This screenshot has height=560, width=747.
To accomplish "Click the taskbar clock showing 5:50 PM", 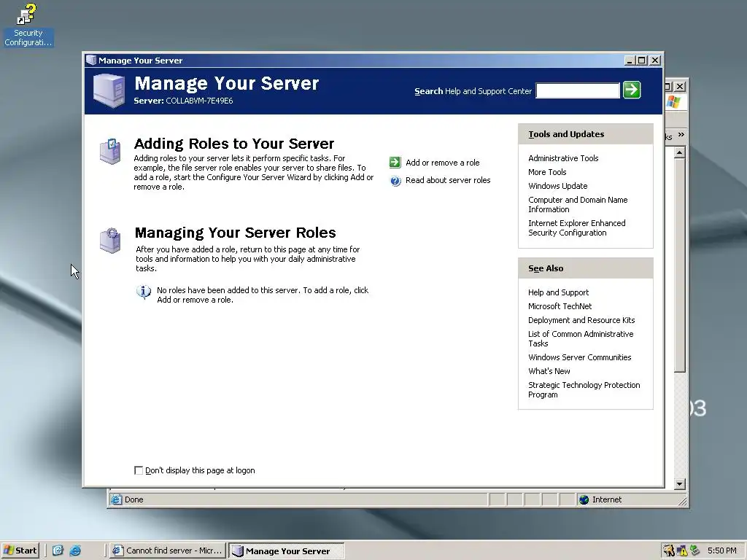I will [x=721, y=551].
